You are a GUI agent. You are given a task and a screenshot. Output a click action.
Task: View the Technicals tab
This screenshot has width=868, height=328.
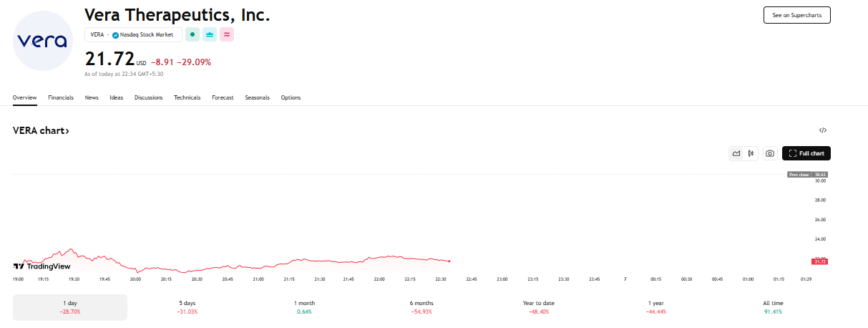tap(187, 97)
